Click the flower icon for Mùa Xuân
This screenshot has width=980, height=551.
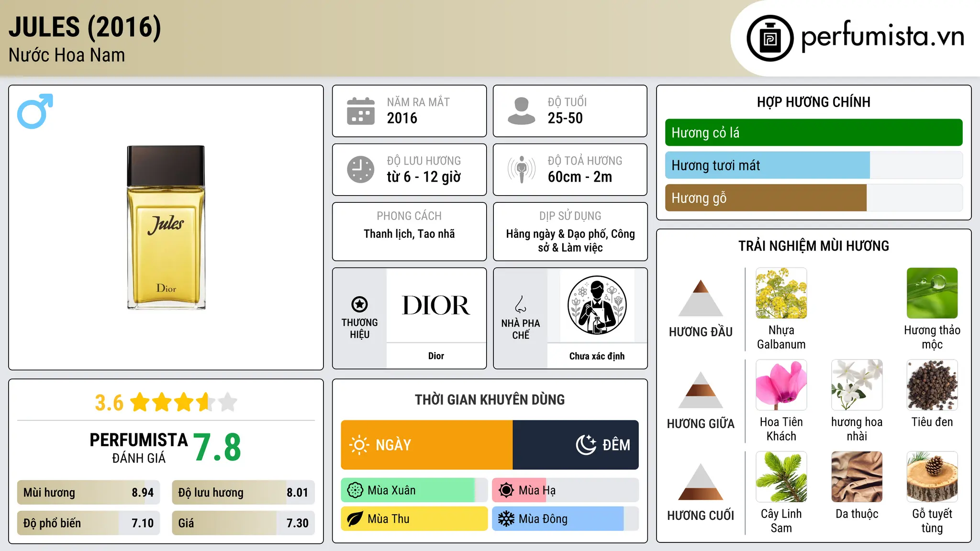(x=355, y=490)
